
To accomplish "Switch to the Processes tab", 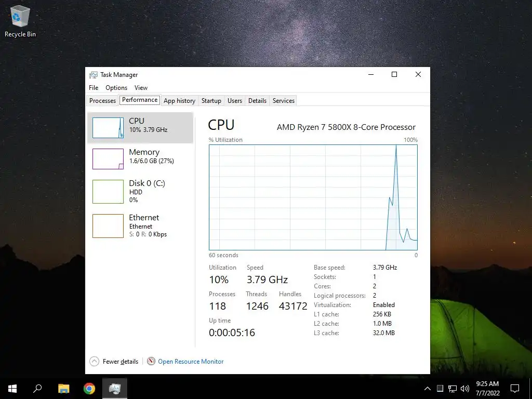I will pyautogui.click(x=102, y=100).
